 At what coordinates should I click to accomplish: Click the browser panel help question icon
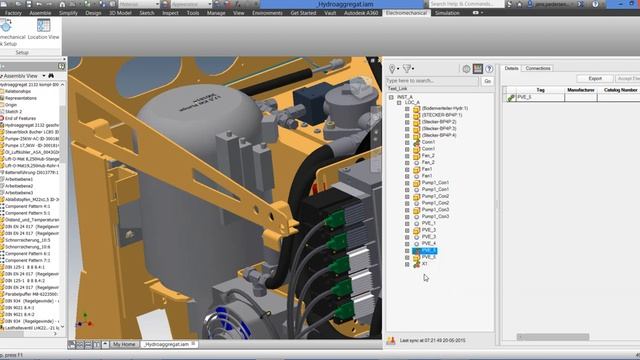click(61, 66)
